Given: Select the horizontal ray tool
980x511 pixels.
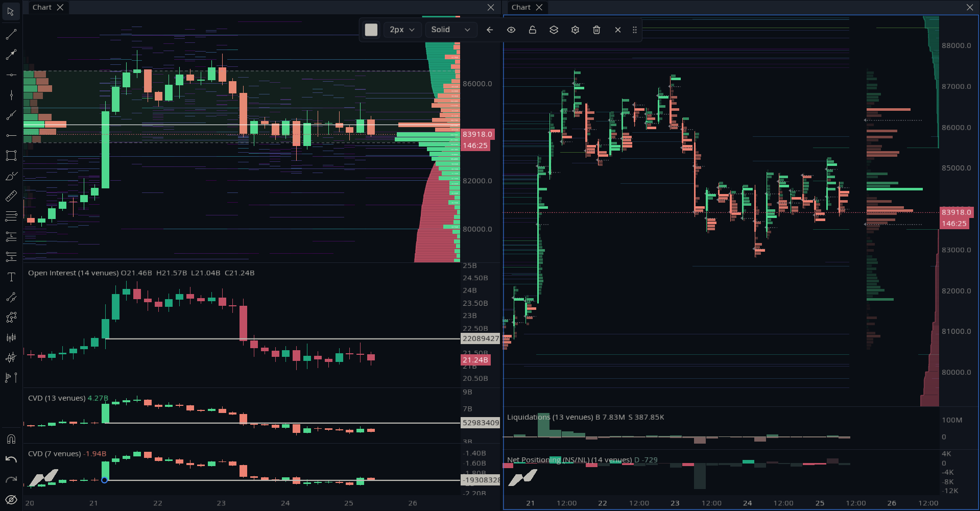Looking at the screenshot, I should (11, 135).
